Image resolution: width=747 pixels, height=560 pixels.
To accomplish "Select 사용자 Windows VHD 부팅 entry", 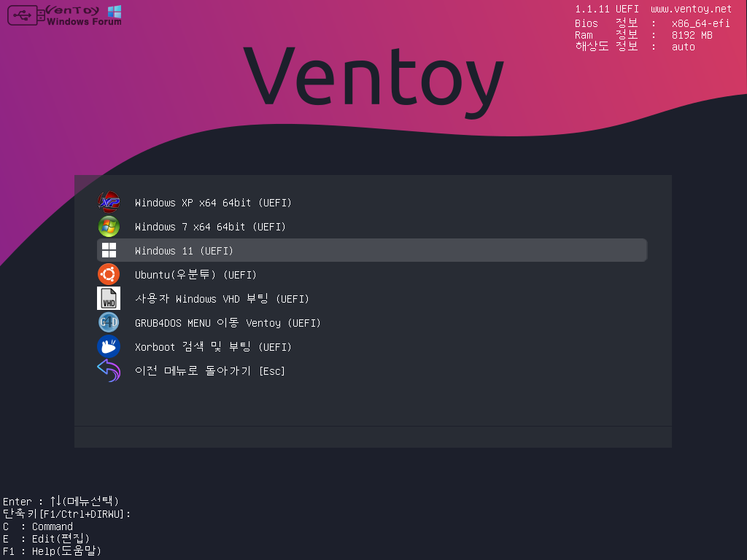I will [372, 298].
